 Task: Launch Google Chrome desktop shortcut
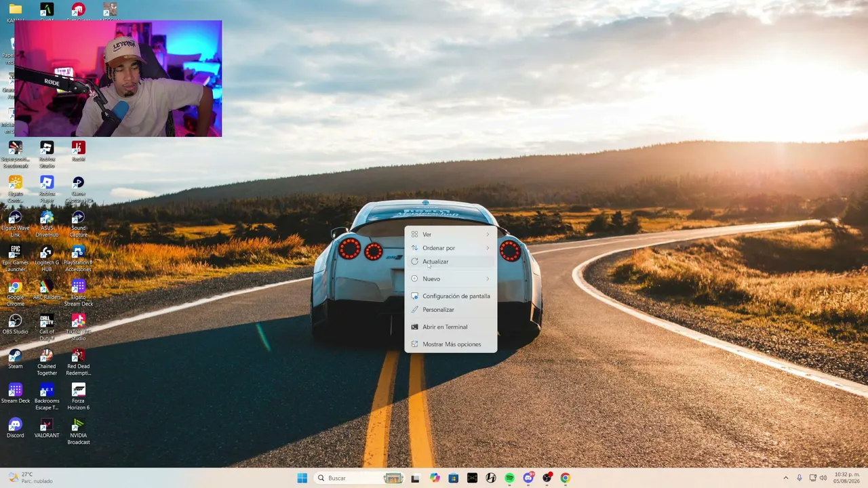[x=15, y=293]
